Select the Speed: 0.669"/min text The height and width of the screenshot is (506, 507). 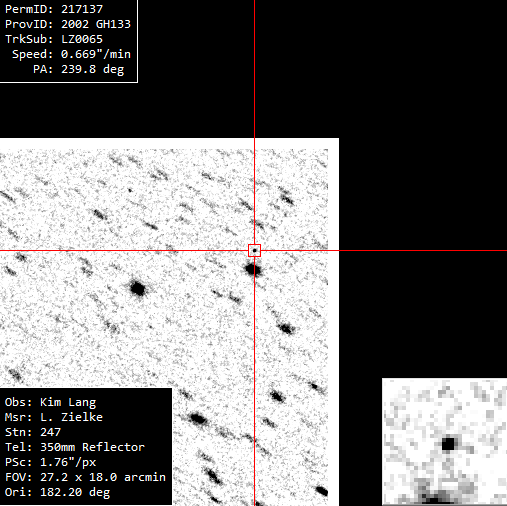(71, 54)
